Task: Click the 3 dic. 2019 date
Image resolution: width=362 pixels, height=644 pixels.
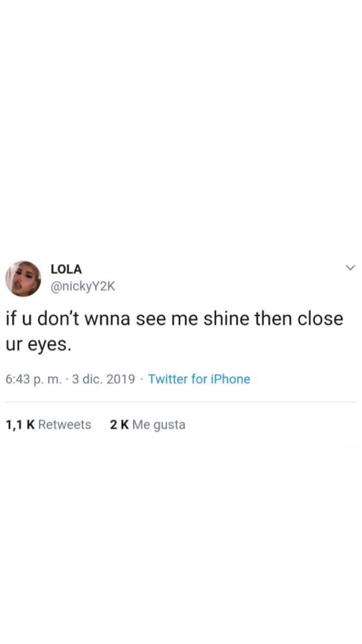Action: [x=103, y=379]
